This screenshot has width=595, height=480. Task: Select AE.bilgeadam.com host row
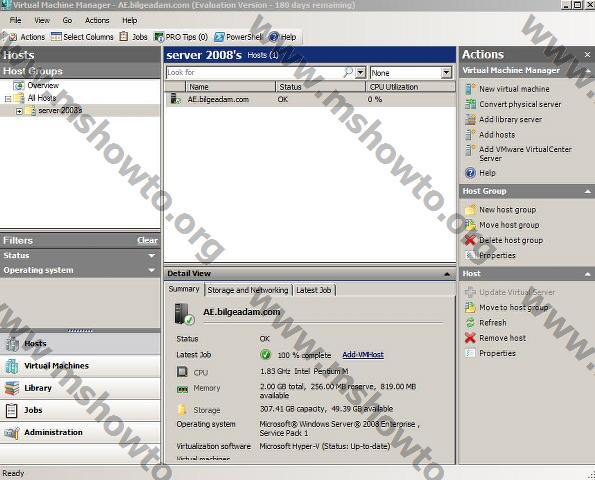310,99
